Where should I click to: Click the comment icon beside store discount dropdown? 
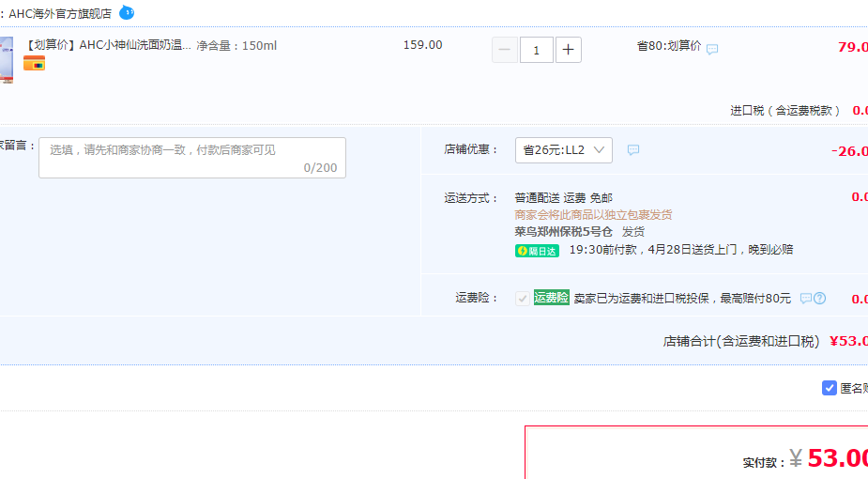(633, 149)
